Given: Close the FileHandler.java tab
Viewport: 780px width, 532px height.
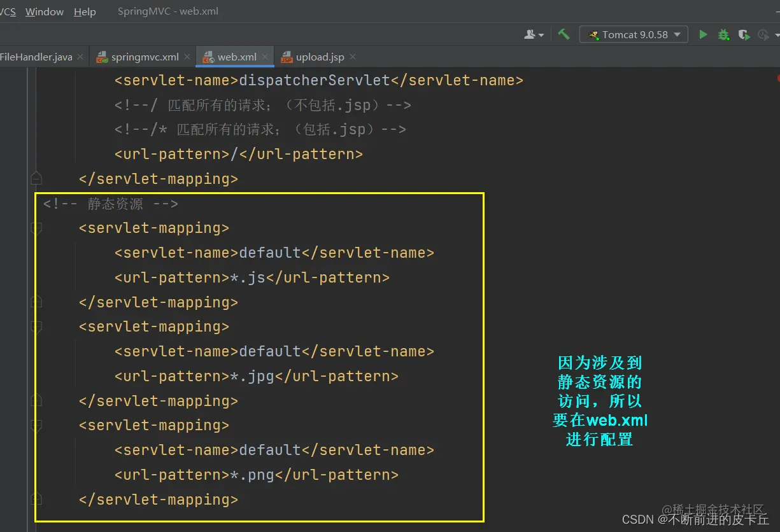Looking at the screenshot, I should (x=80, y=57).
